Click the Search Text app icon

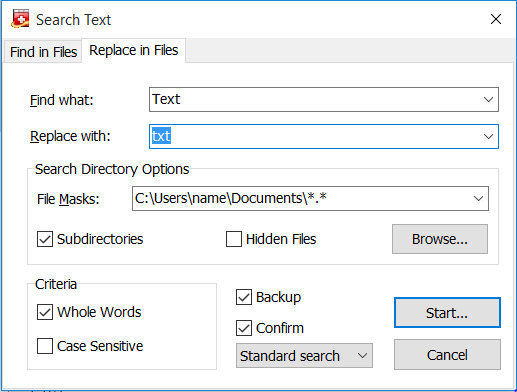click(20, 19)
